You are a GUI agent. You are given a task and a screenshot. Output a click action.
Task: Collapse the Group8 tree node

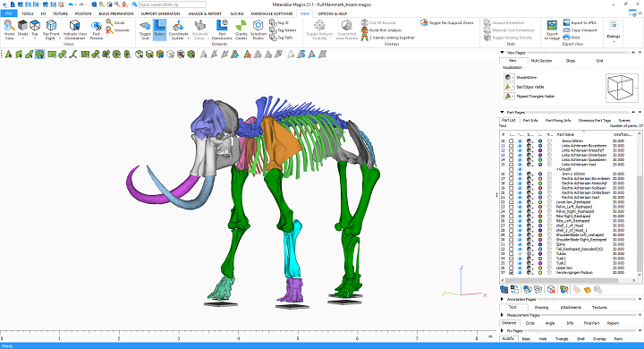557,169
